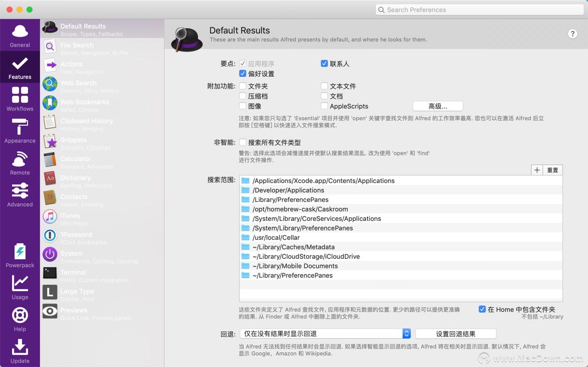Select the /usr/local/Cellar row
The height and width of the screenshot is (367, 588).
click(x=401, y=237)
